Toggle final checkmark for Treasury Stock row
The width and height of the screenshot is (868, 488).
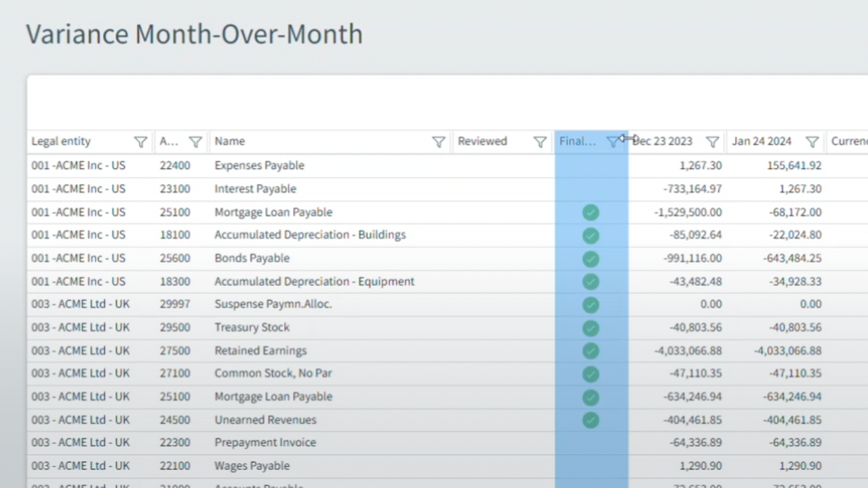click(x=591, y=327)
